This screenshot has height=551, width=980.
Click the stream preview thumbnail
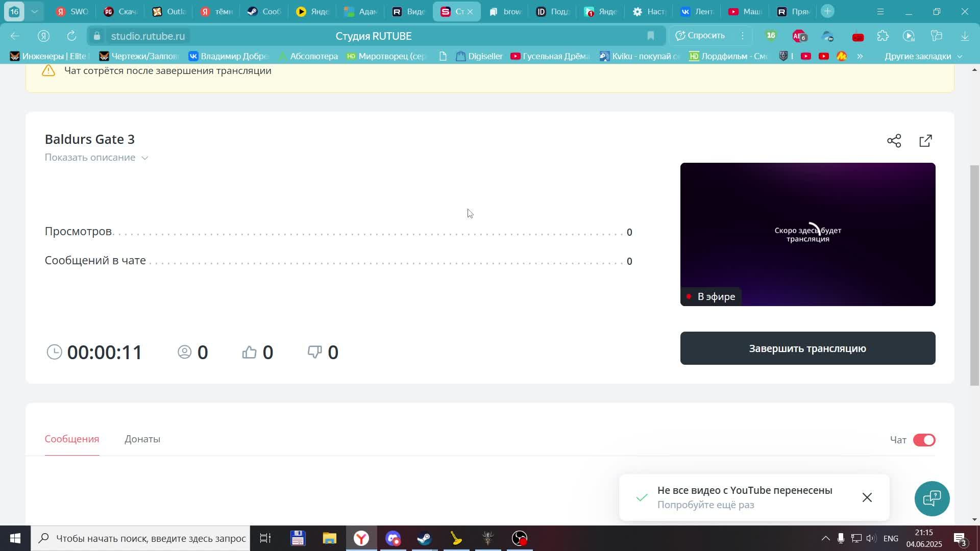[x=807, y=234]
